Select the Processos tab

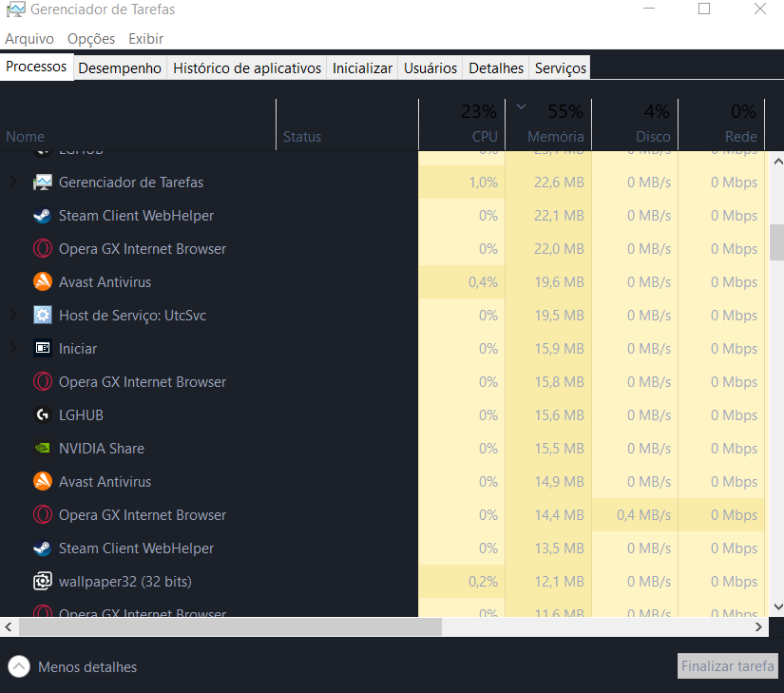(36, 67)
